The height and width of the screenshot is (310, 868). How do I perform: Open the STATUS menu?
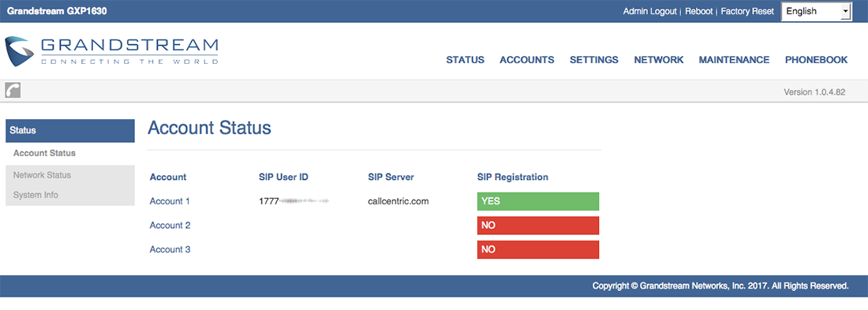465,60
